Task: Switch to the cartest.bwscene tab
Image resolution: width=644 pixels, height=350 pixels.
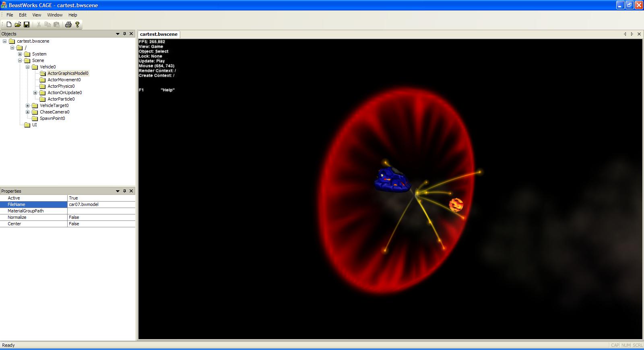Action: 159,34
